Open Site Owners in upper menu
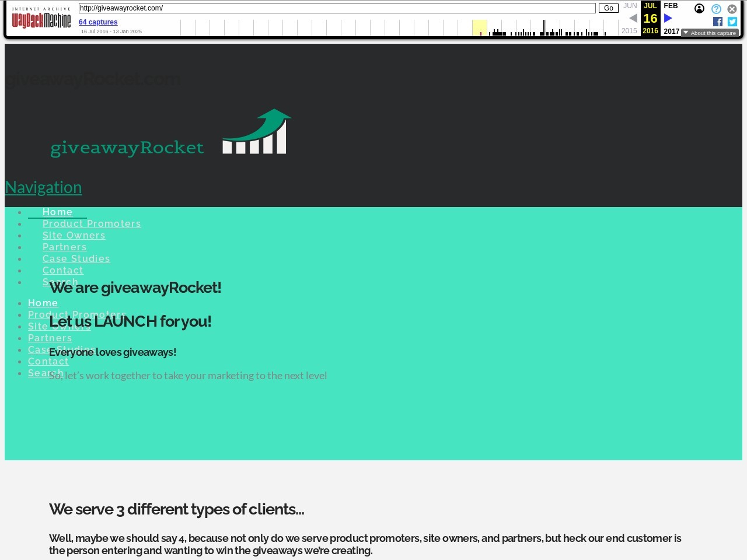747x560 pixels. (74, 236)
